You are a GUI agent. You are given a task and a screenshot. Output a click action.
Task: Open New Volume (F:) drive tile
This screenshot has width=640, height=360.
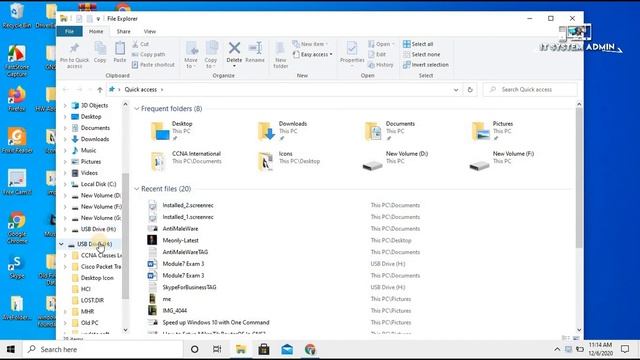(x=502, y=161)
